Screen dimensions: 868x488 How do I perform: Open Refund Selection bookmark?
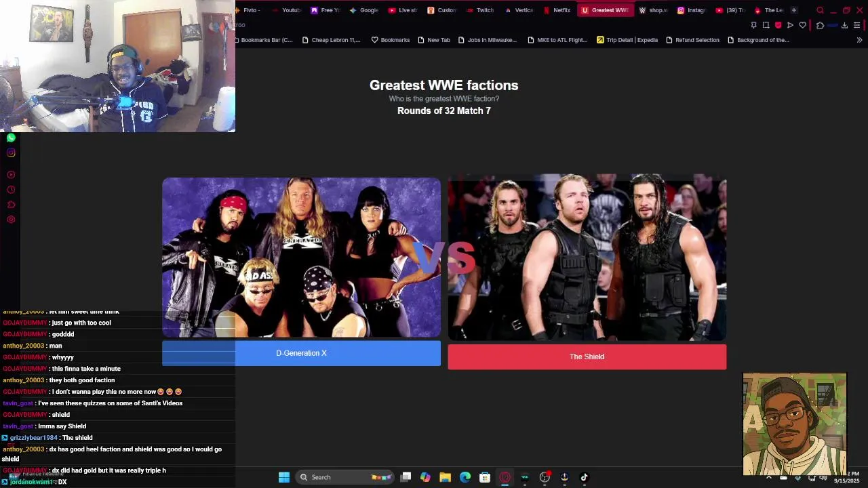pos(692,40)
